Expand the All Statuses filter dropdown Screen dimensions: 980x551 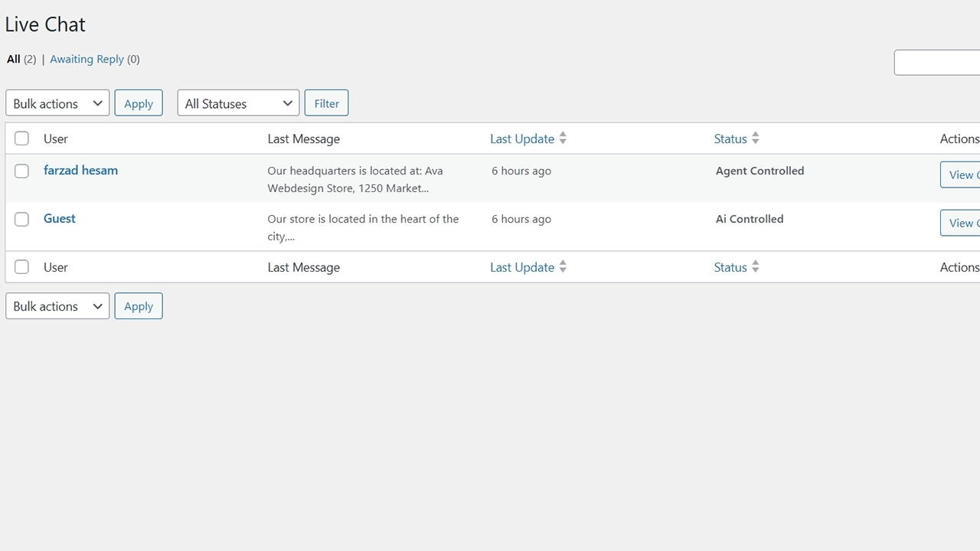point(238,103)
